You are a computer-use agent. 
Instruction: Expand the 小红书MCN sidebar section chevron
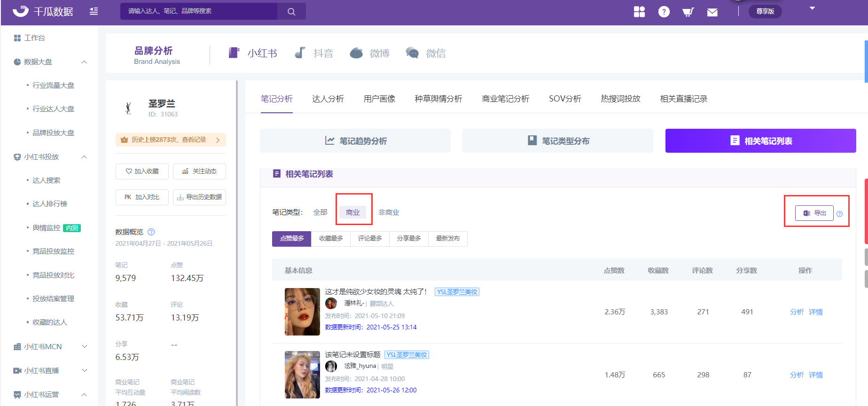pos(85,347)
